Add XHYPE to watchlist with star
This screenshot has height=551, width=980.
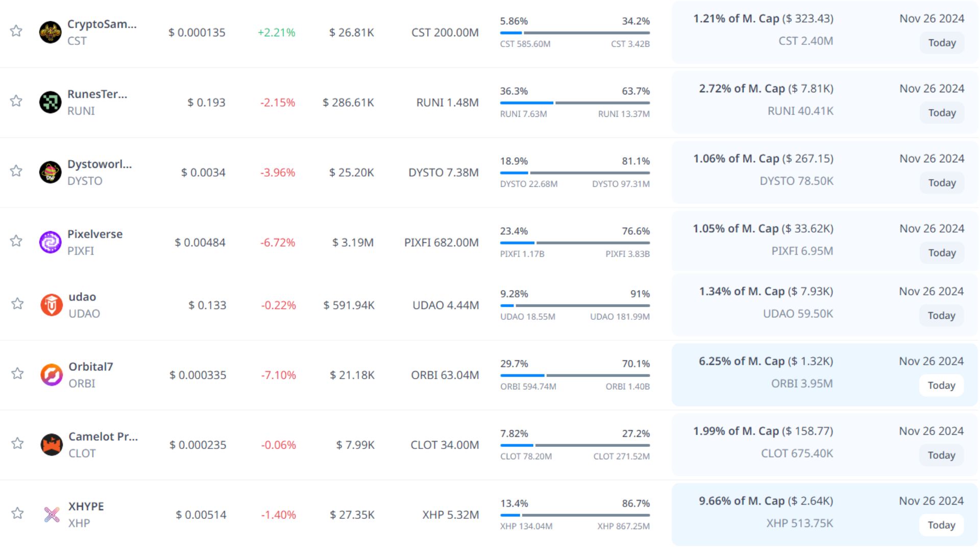coord(17,513)
